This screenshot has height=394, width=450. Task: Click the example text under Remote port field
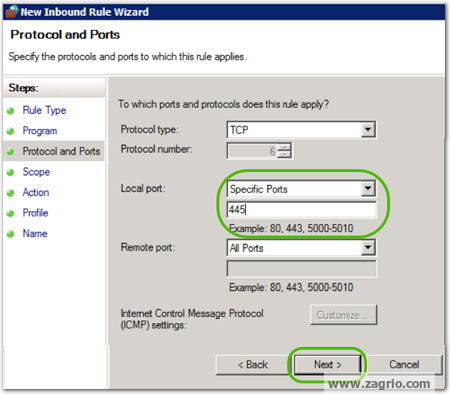pos(291,287)
